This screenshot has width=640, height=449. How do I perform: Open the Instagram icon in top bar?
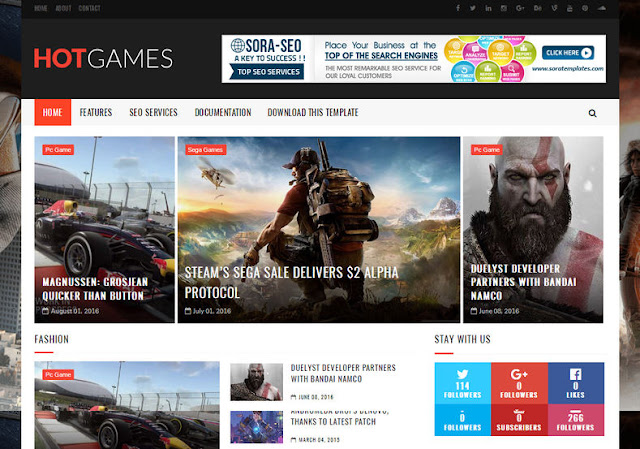[504, 8]
